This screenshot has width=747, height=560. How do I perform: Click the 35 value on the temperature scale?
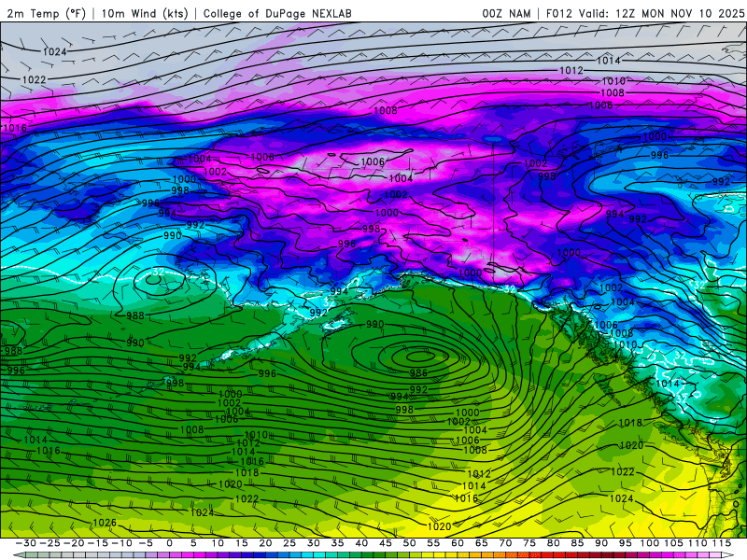[337, 543]
